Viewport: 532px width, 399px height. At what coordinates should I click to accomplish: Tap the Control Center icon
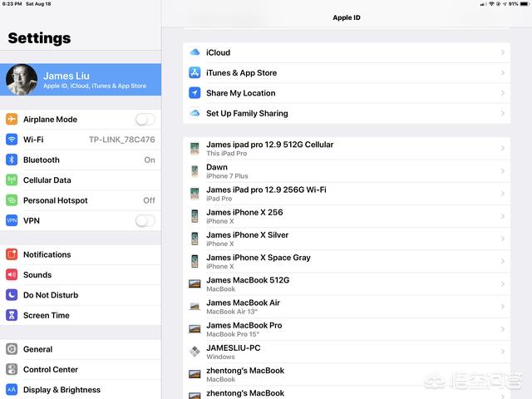[x=12, y=369]
